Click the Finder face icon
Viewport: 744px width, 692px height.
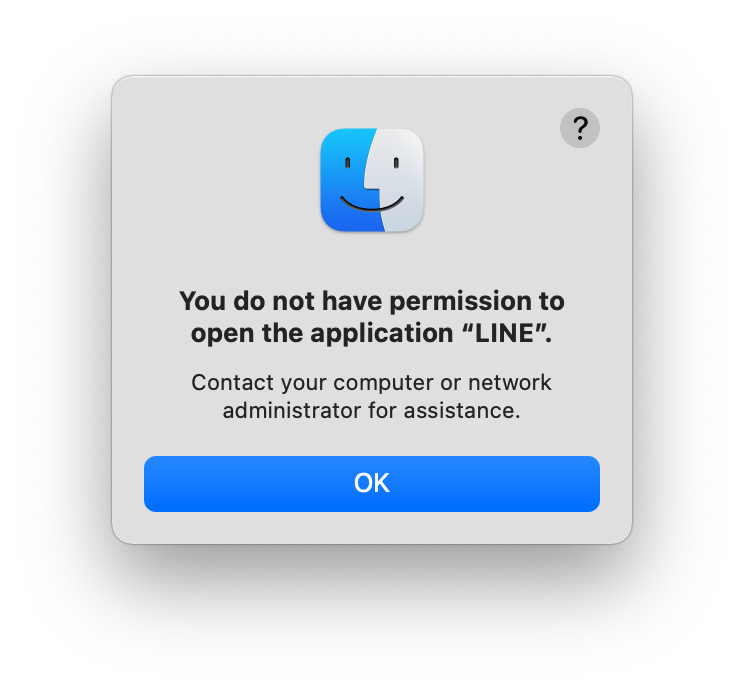(372, 180)
